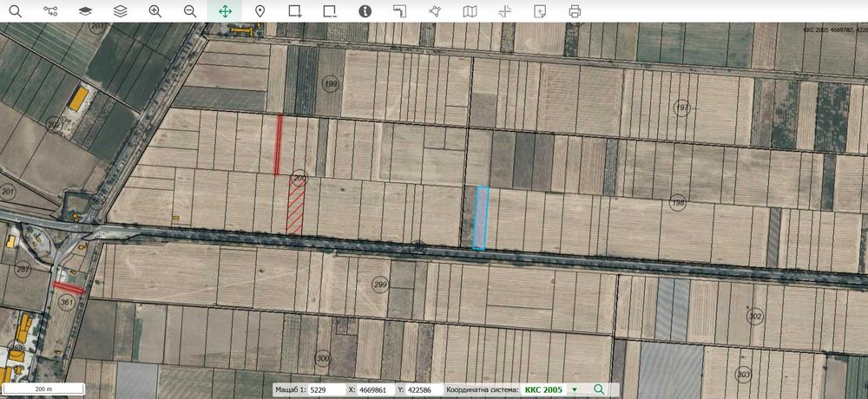Click the green coordinate search button
The width and height of the screenshot is (868, 399).
598,389
